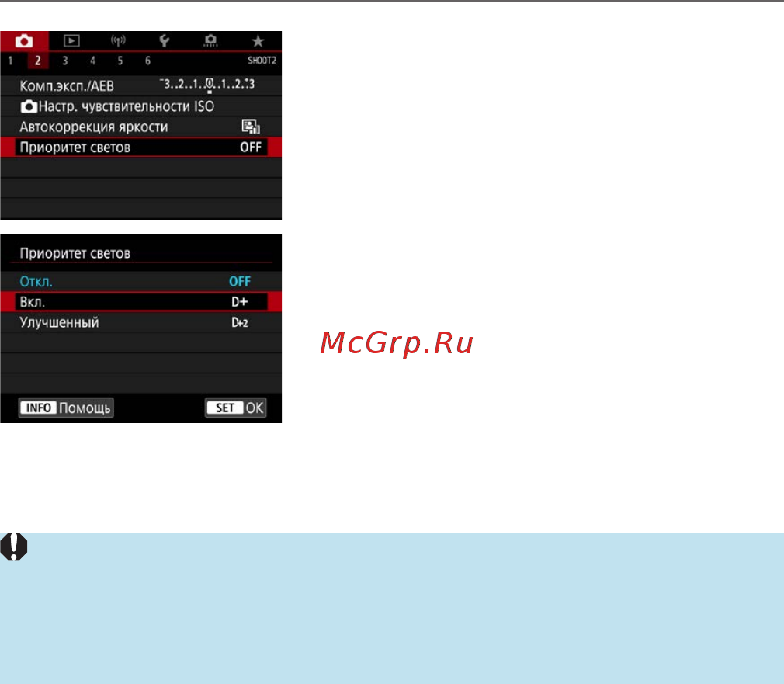The width and height of the screenshot is (784, 684).
Task: Choose the Откл. option
Action: (x=141, y=281)
